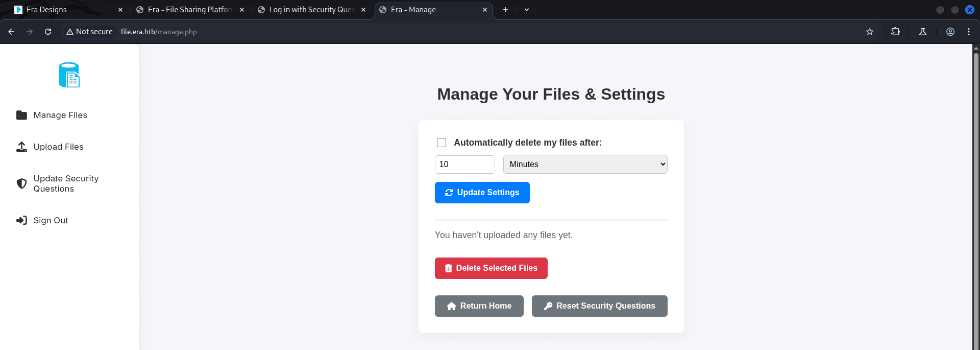Screen dimensions: 980x350
Task: Open Update Security Questions sidebar link
Action: [x=66, y=183]
